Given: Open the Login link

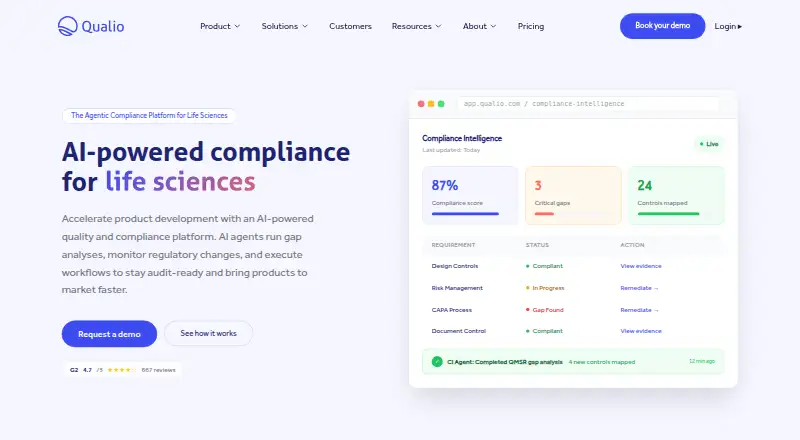Looking at the screenshot, I should tap(728, 26).
